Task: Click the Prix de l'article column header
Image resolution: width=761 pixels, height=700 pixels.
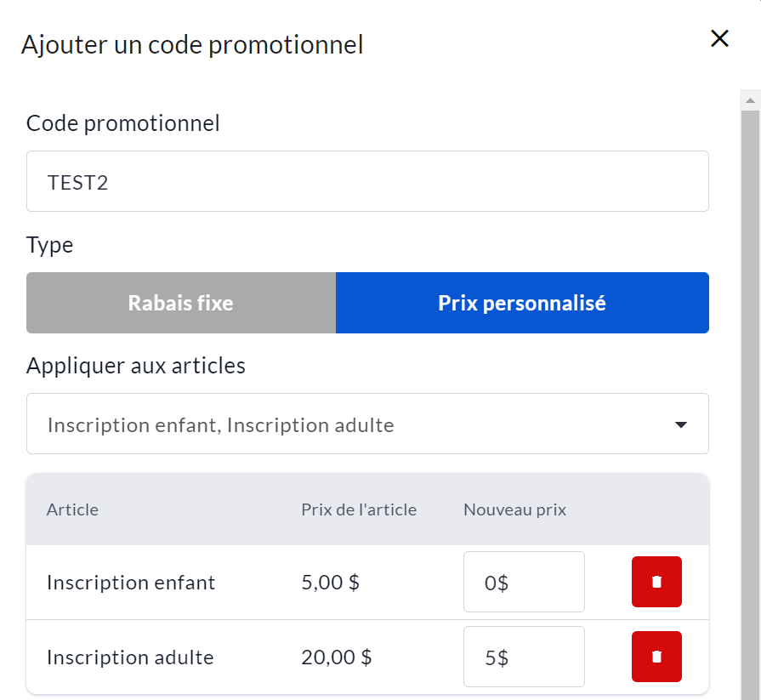Action: pos(359,509)
